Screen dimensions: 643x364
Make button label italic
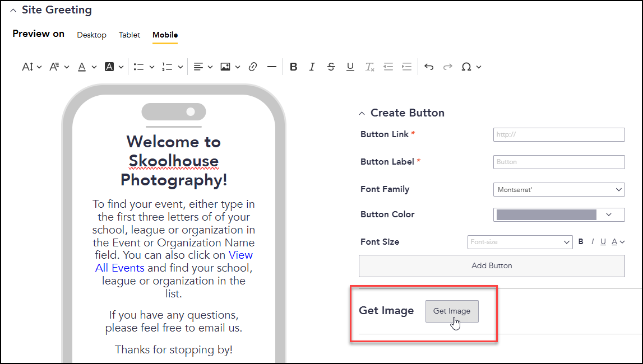pos(592,242)
